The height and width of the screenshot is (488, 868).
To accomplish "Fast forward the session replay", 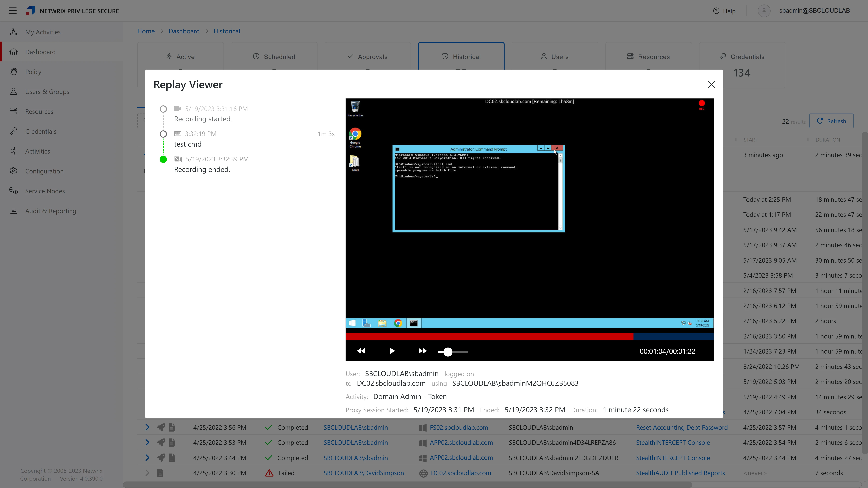I will 422,351.
